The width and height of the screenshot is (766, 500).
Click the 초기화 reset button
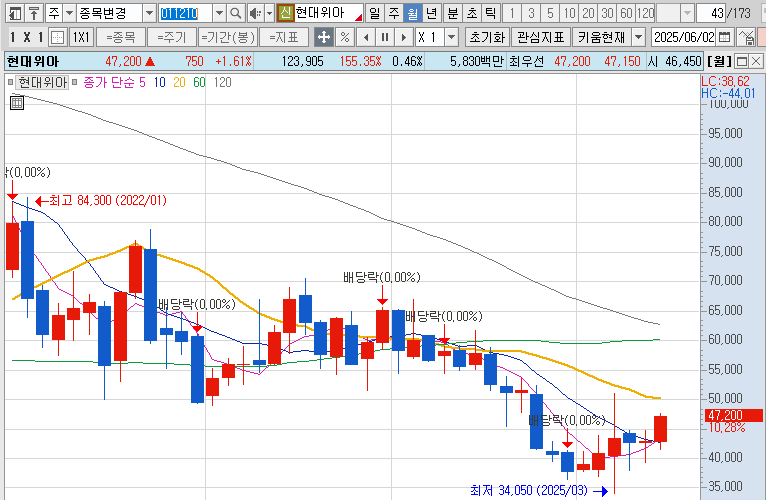(487, 37)
